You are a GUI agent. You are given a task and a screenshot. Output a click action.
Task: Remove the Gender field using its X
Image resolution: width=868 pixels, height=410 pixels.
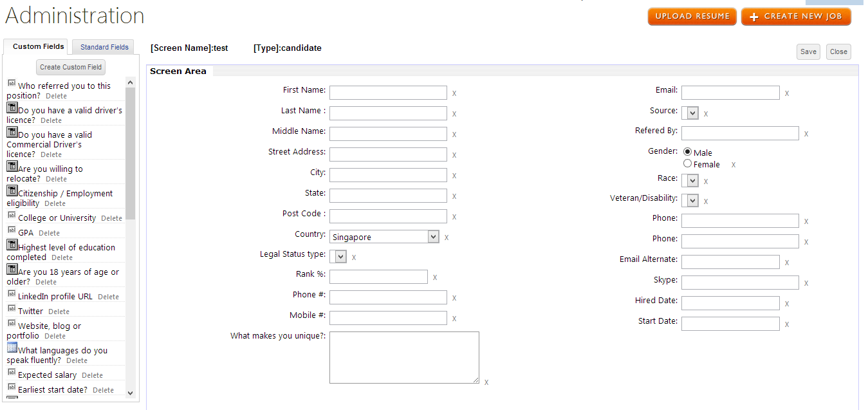point(734,165)
